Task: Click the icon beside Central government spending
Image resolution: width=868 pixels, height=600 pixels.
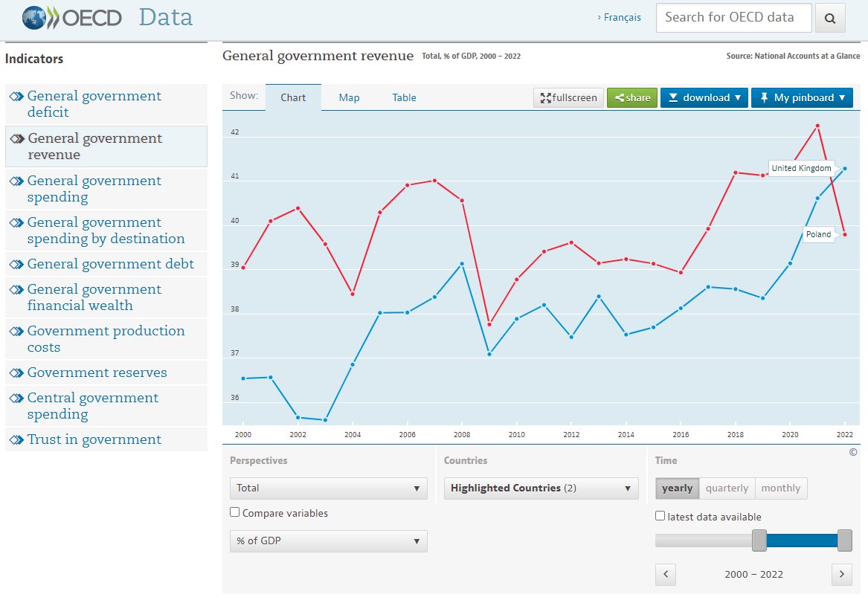Action: click(x=16, y=398)
